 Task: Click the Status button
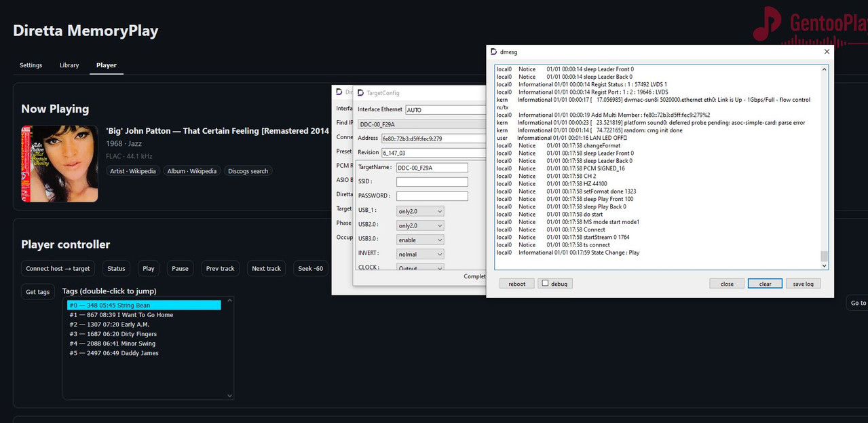[x=116, y=268]
